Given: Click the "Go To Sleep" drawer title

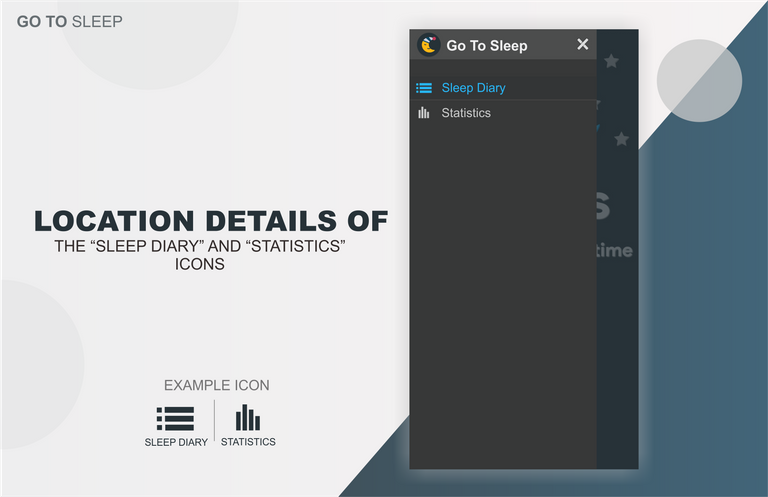Looking at the screenshot, I should (x=487, y=46).
